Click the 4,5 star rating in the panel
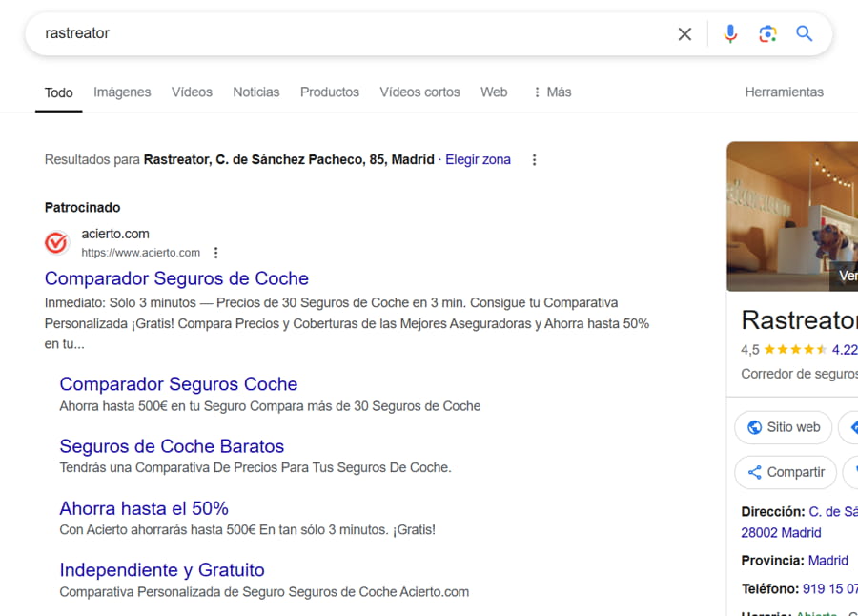858x616 pixels. (784, 349)
